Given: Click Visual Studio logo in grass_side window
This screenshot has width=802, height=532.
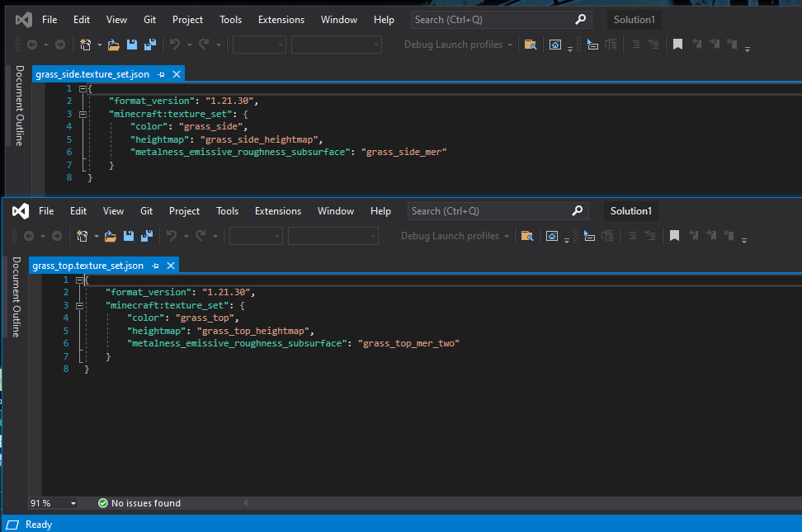Looking at the screenshot, I should (x=24, y=19).
